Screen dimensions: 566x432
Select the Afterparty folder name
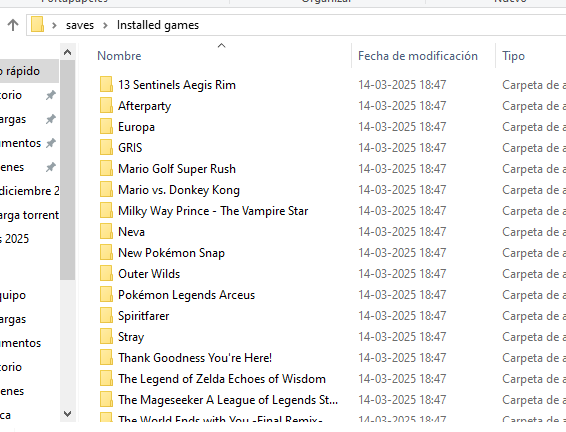144,106
